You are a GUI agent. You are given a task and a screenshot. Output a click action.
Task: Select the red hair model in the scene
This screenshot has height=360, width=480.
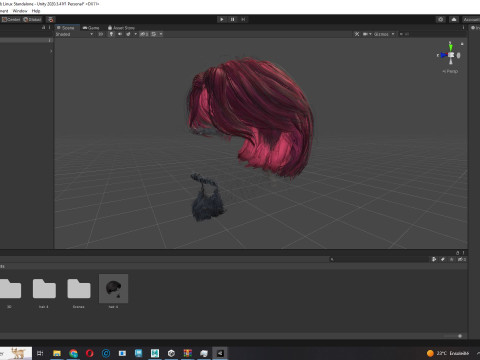[x=252, y=117]
